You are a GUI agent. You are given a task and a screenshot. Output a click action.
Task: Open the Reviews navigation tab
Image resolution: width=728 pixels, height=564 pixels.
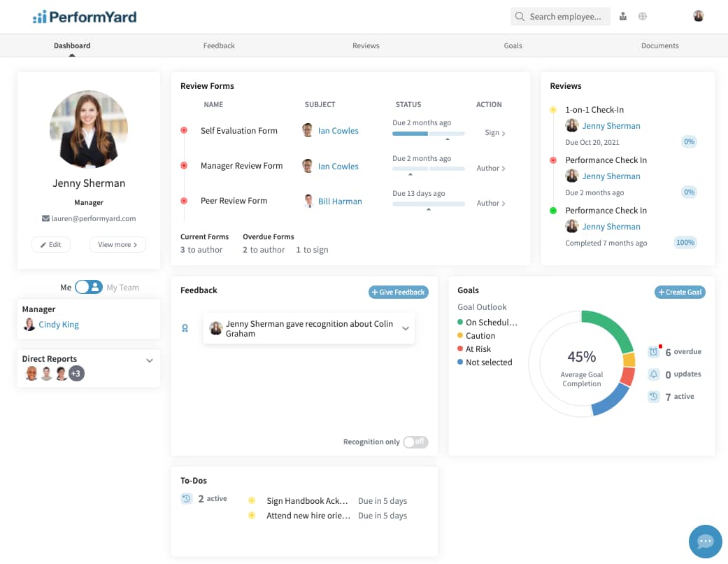tap(366, 45)
